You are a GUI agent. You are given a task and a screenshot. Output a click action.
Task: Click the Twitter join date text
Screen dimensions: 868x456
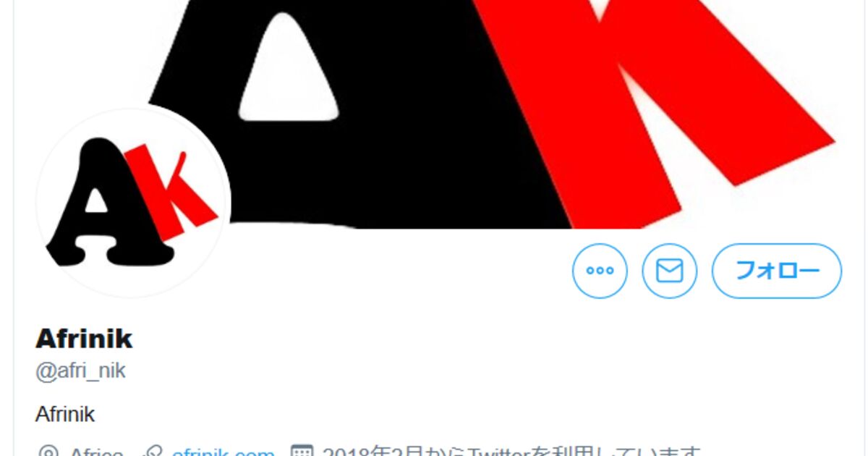pos(511,452)
